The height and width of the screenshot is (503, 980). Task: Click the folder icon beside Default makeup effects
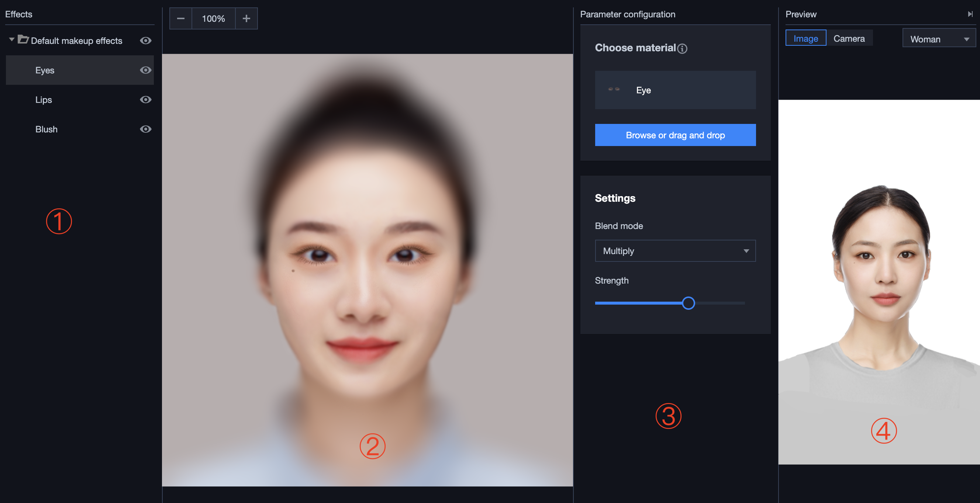click(23, 39)
